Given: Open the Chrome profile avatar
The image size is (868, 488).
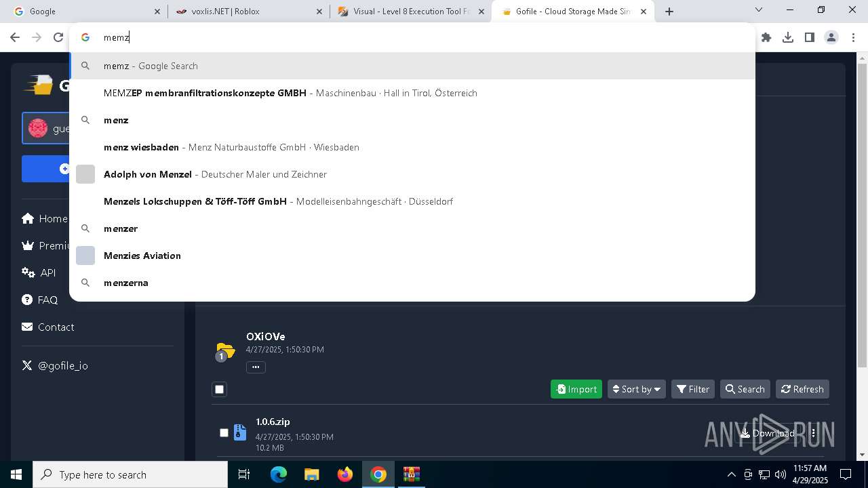Looking at the screenshot, I should (x=831, y=37).
